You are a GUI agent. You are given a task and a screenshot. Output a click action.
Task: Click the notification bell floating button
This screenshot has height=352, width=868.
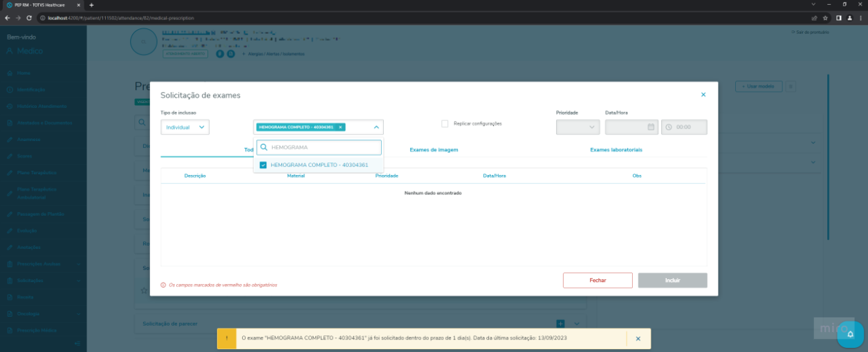point(850,335)
